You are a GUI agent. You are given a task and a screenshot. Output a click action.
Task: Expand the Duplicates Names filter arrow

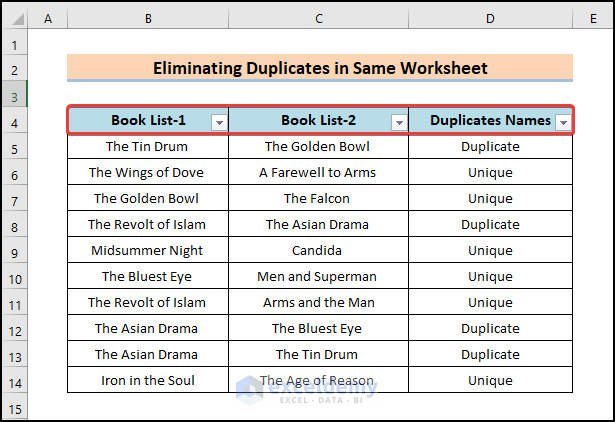tap(563, 122)
